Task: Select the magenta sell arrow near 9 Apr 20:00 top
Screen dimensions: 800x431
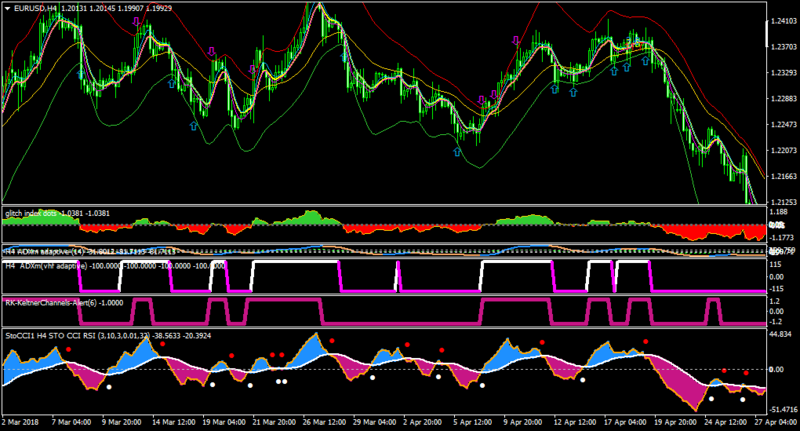Action: pos(516,41)
